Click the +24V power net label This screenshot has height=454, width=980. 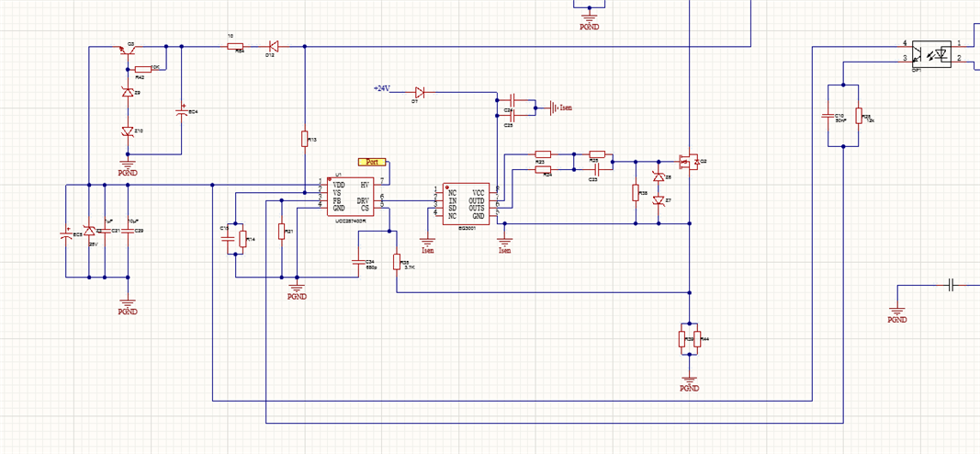click(x=381, y=88)
